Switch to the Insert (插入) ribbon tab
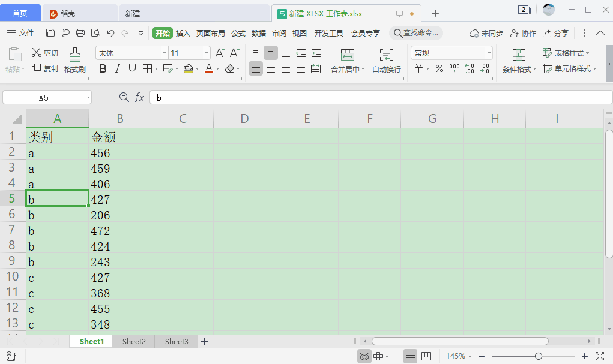Viewport: 613px width, 364px height. click(x=183, y=33)
